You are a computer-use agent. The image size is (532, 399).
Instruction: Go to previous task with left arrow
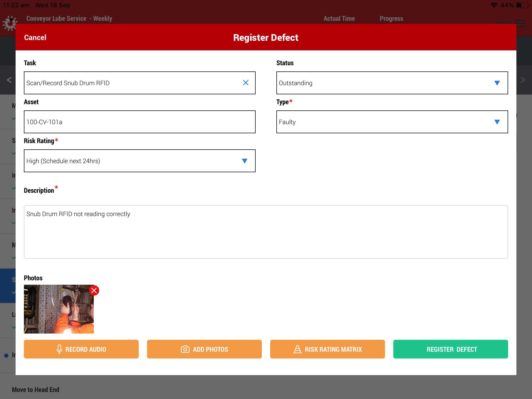click(9, 80)
